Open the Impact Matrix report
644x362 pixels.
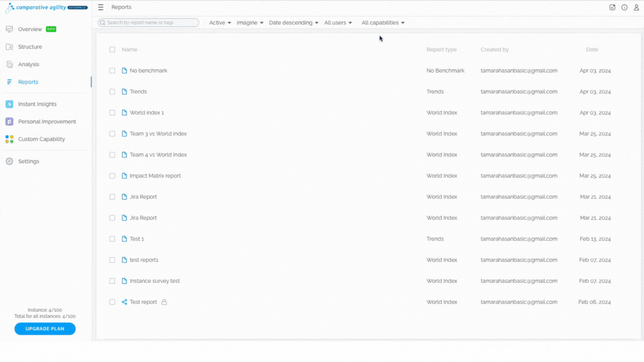[x=155, y=175]
